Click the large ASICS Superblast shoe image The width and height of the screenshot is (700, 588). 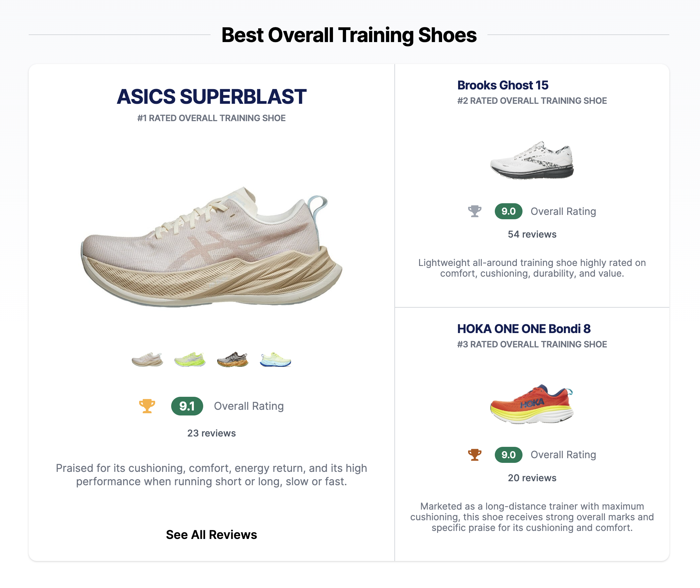[x=212, y=247]
